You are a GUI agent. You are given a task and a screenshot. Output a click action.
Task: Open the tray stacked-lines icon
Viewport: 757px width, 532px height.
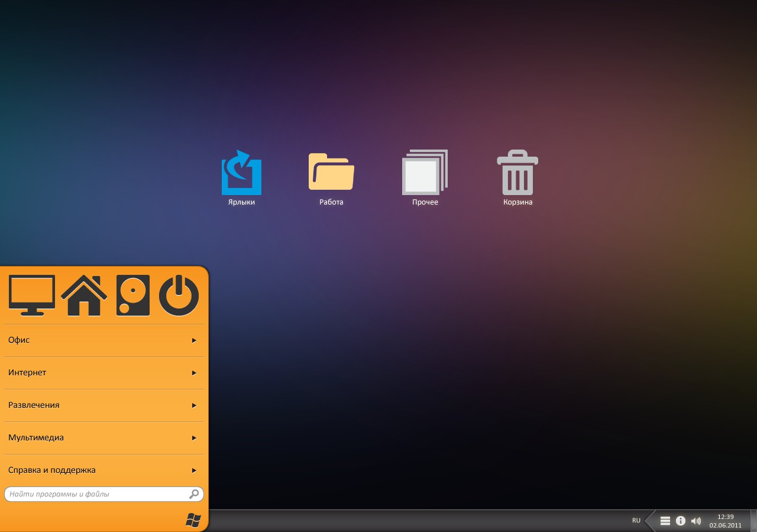pos(665,521)
